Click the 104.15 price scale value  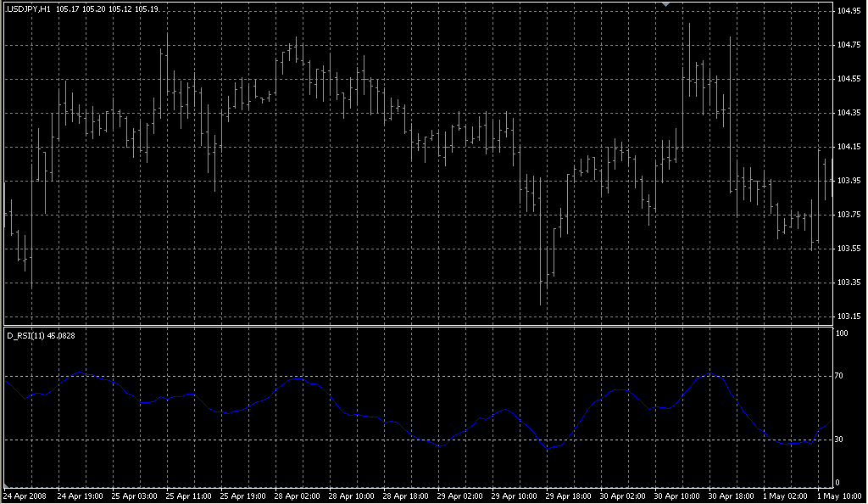tap(849, 147)
